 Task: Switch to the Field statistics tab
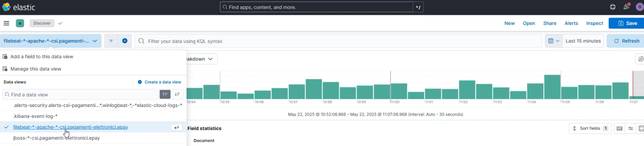point(204,128)
